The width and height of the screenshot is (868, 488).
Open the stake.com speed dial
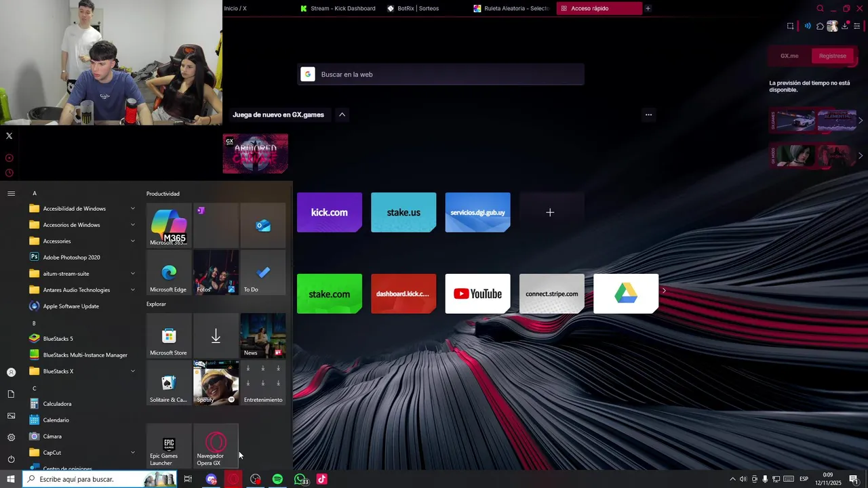(x=330, y=293)
